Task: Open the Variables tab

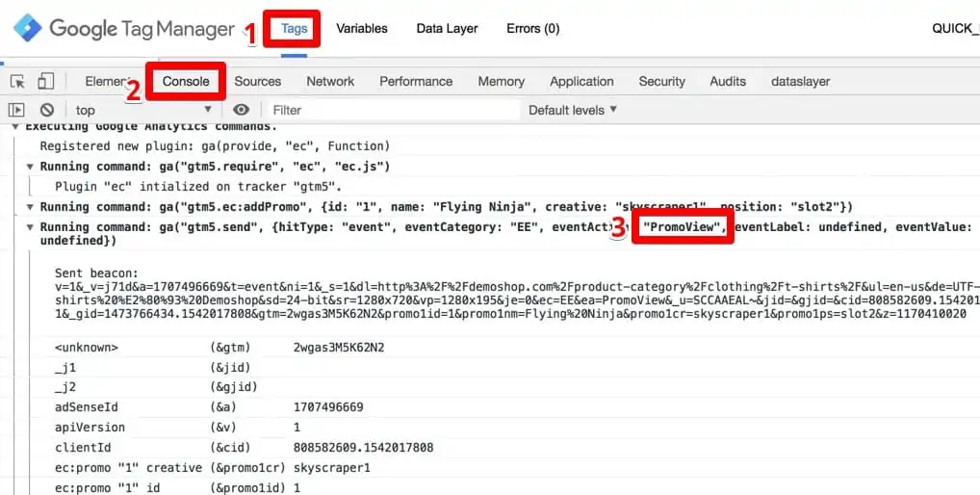Action: [362, 28]
